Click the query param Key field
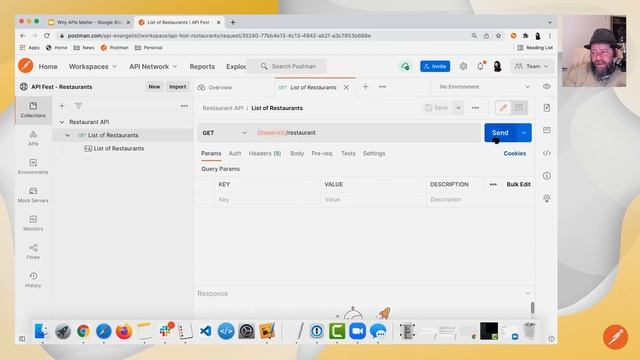 coord(267,200)
